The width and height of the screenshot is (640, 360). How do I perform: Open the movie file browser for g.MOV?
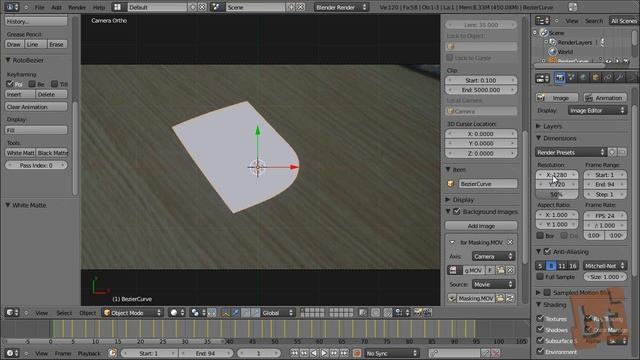[x=500, y=270]
